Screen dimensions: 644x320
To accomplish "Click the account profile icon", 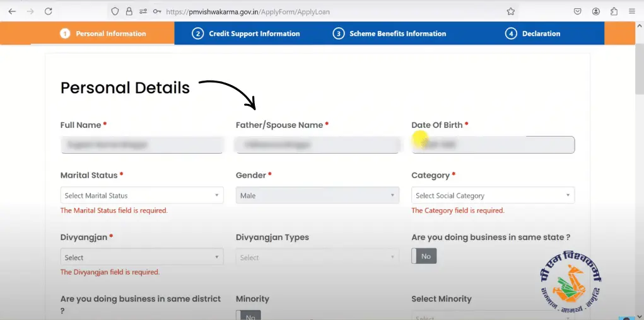I will (x=596, y=11).
